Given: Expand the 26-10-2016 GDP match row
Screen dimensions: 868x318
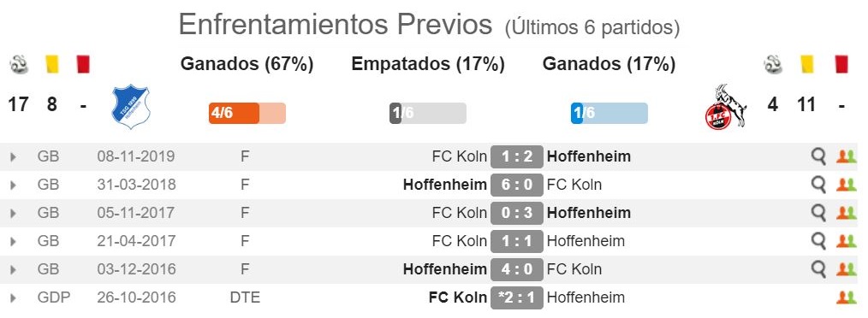Looking at the screenshot, I should click(x=14, y=298).
